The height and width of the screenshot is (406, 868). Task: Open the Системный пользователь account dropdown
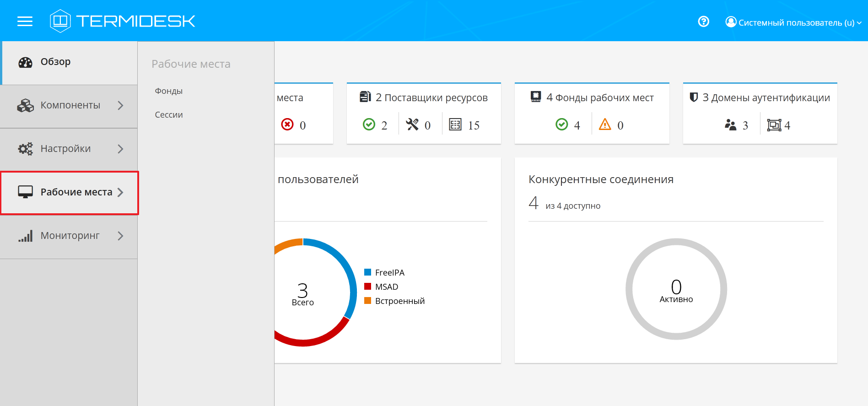(x=793, y=22)
